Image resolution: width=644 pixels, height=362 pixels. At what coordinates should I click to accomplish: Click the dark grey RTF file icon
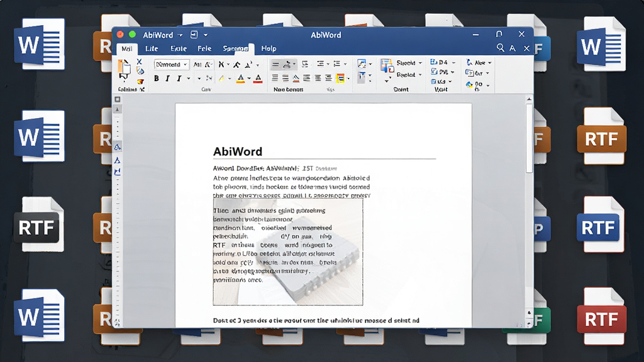[x=40, y=224]
